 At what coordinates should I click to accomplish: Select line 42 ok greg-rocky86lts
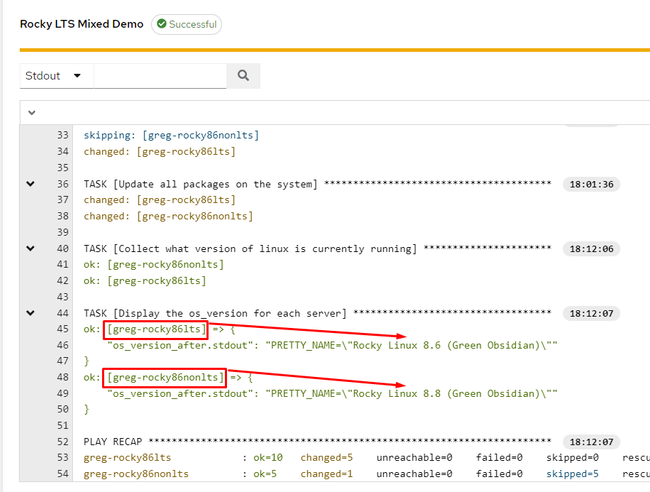[x=145, y=281]
